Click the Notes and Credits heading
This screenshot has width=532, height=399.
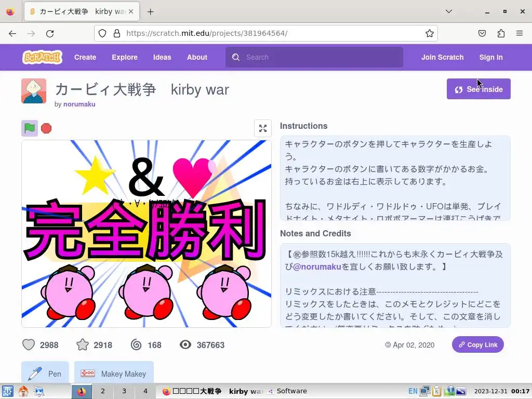[x=315, y=233]
